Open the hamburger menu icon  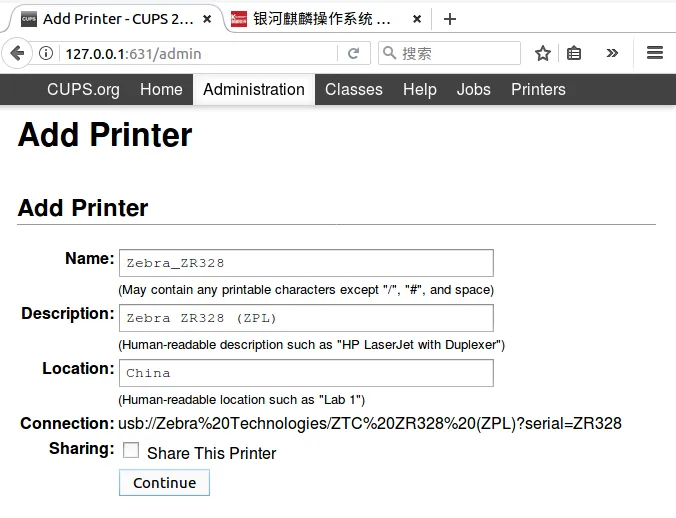coord(655,53)
